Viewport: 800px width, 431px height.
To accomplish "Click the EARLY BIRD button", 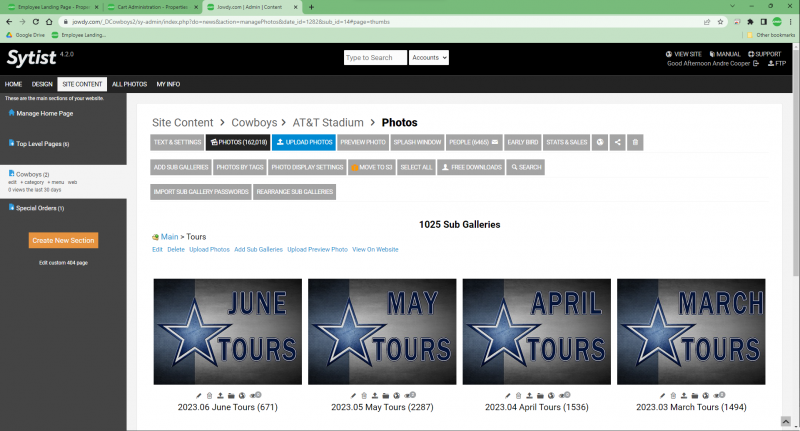I will (x=522, y=142).
